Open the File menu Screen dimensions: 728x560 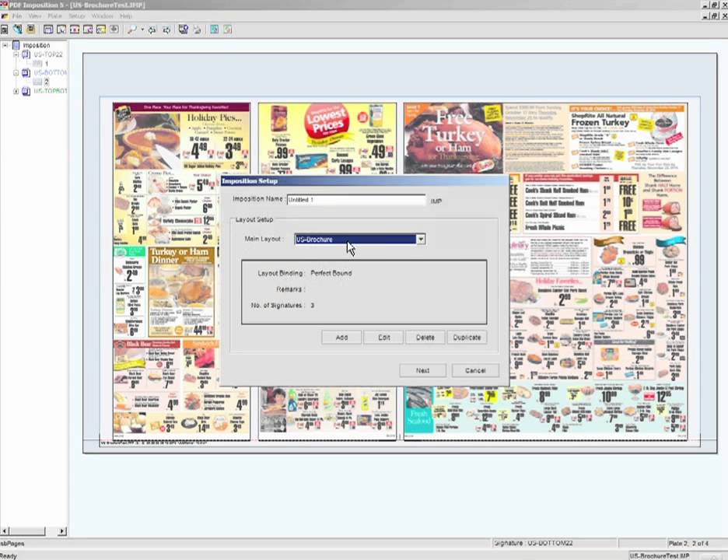(x=17, y=16)
